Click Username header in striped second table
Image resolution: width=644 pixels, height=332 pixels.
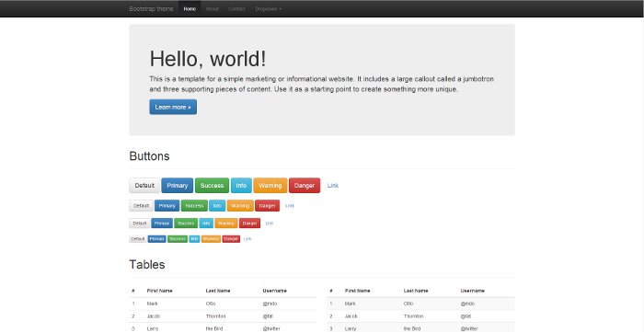pos(473,291)
